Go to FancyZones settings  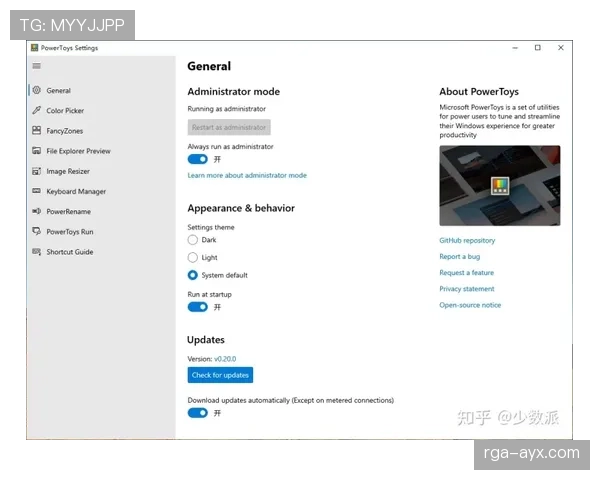(101, 131)
